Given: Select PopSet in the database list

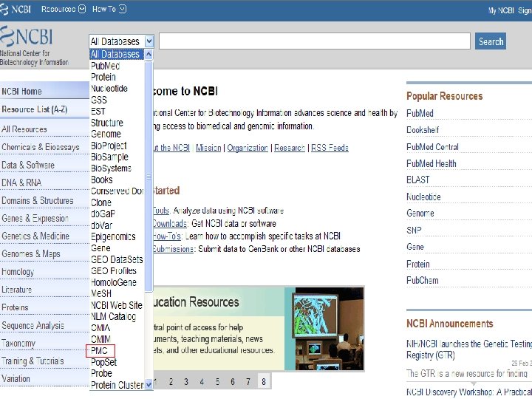Looking at the screenshot, I should click(104, 362).
